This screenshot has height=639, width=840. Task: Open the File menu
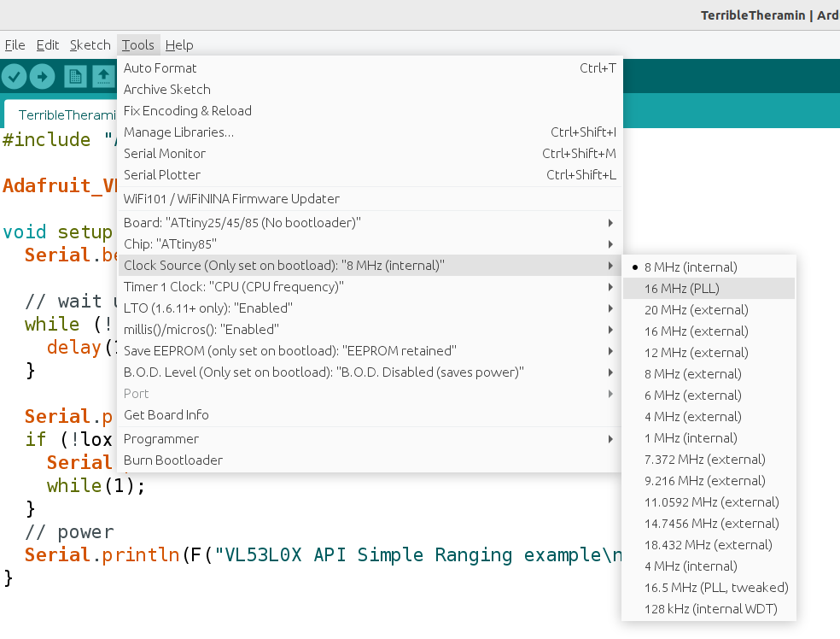15,45
